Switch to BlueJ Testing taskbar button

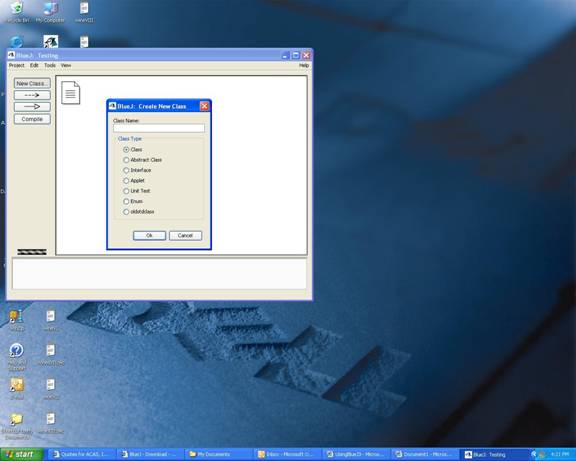[x=493, y=454]
